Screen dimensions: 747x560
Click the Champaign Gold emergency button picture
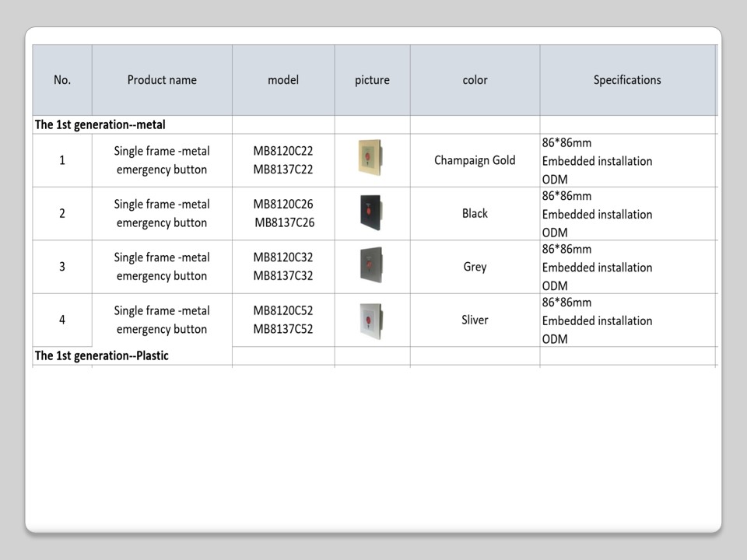[x=371, y=158]
